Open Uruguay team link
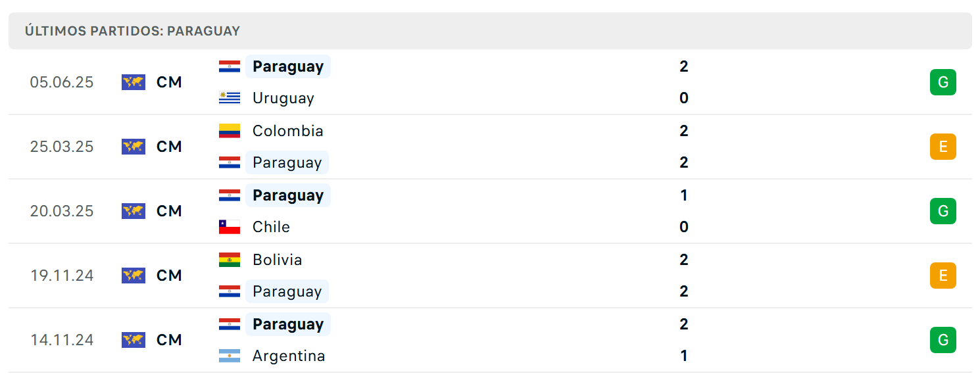980x386 pixels. [x=283, y=98]
